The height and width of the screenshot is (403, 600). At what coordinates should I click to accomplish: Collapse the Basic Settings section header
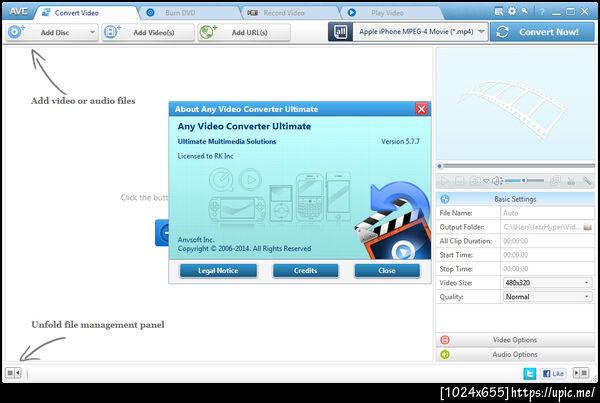[515, 199]
